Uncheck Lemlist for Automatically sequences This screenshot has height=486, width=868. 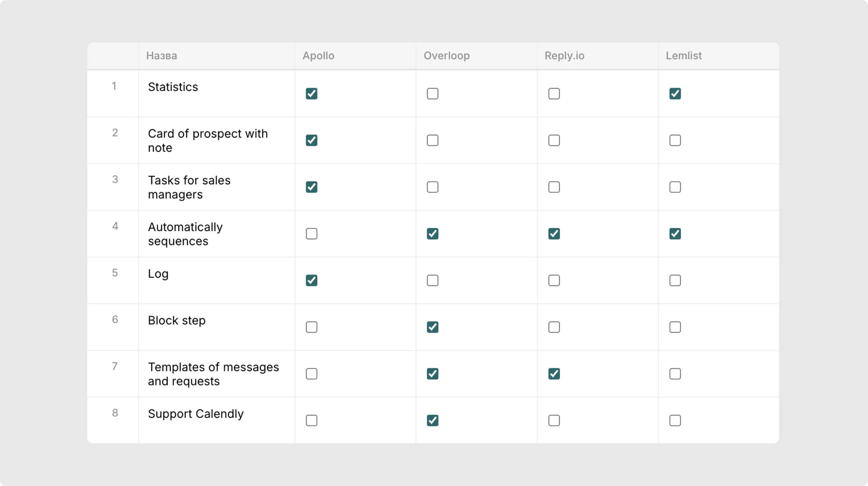tap(675, 234)
